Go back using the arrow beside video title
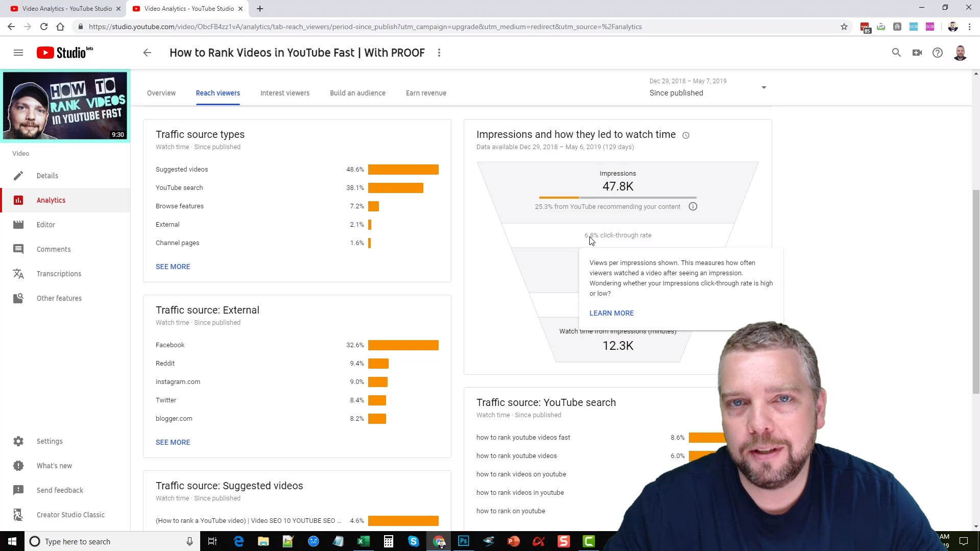 (x=147, y=53)
